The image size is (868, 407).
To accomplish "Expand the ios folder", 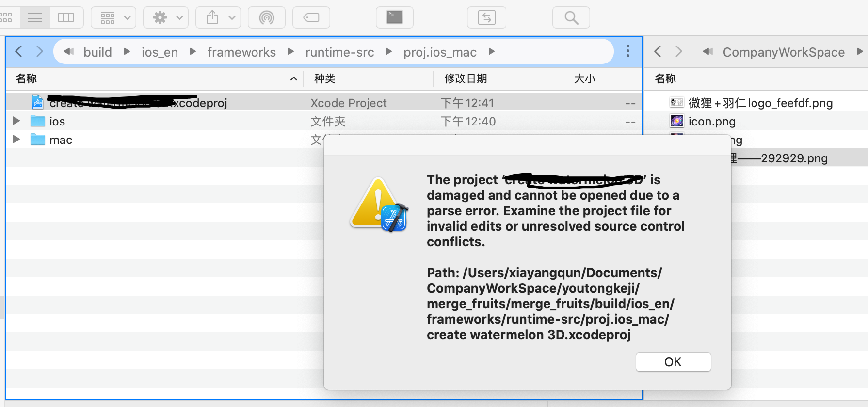I will pos(16,121).
